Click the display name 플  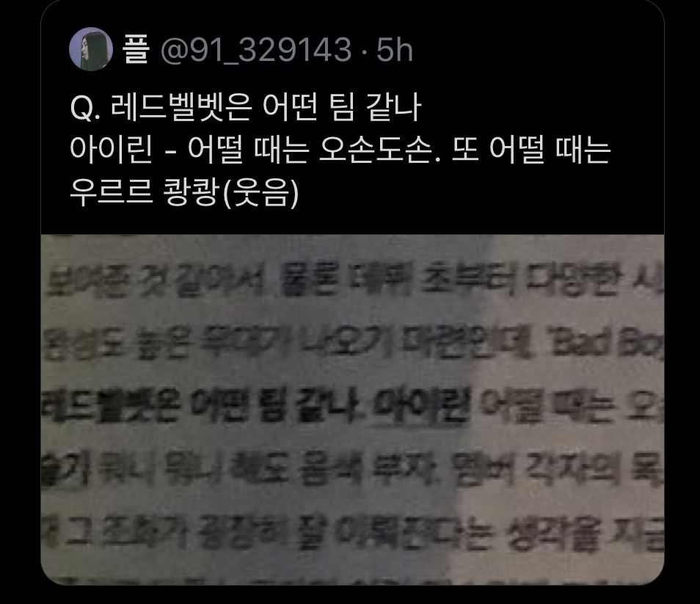(x=136, y=49)
